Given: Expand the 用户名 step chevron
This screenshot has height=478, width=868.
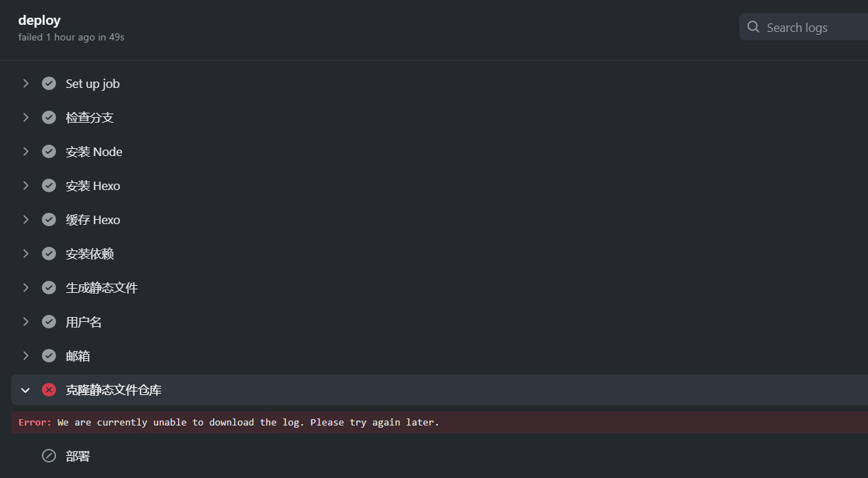Looking at the screenshot, I should point(26,322).
